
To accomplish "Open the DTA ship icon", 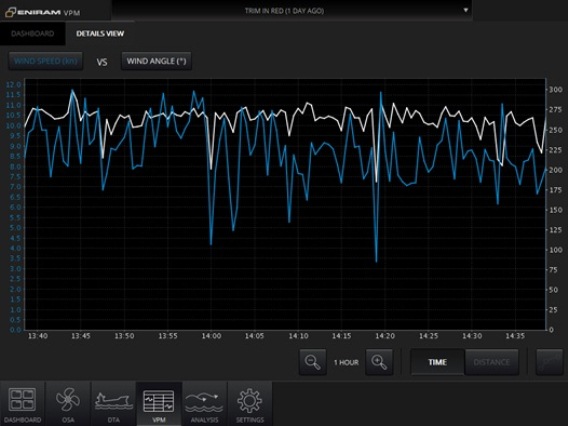I will pos(113,403).
